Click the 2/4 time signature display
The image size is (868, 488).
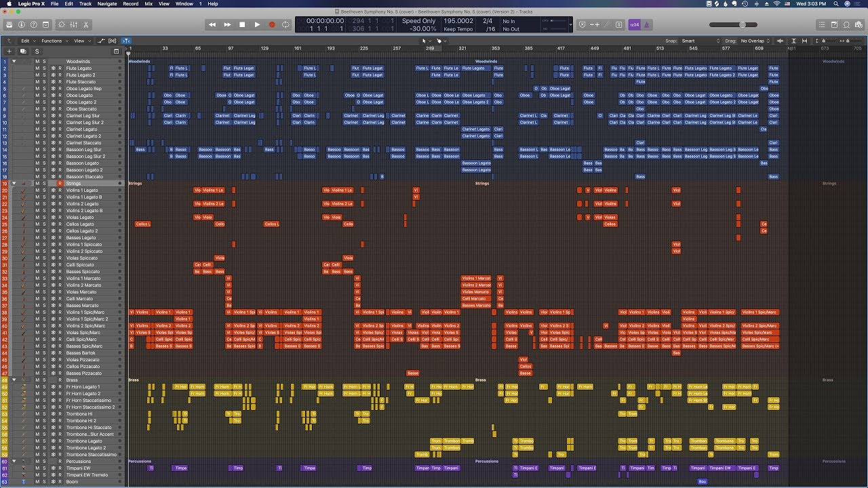487,21
